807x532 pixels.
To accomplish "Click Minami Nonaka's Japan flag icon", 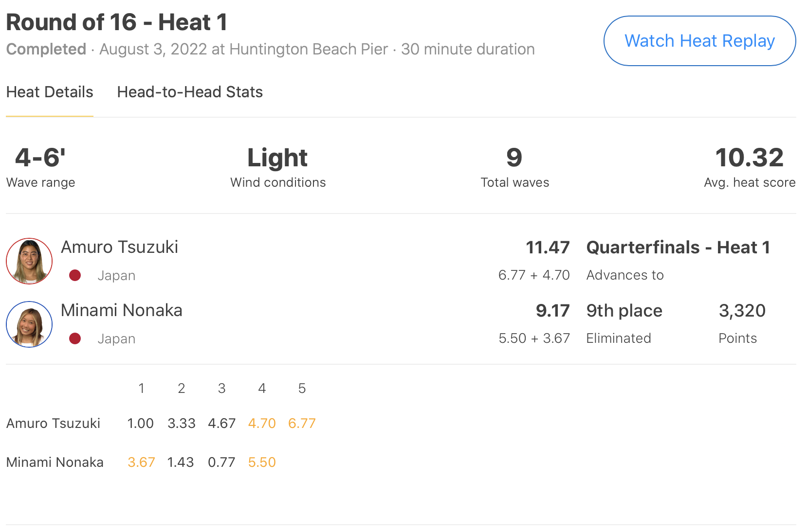I will coord(75,338).
